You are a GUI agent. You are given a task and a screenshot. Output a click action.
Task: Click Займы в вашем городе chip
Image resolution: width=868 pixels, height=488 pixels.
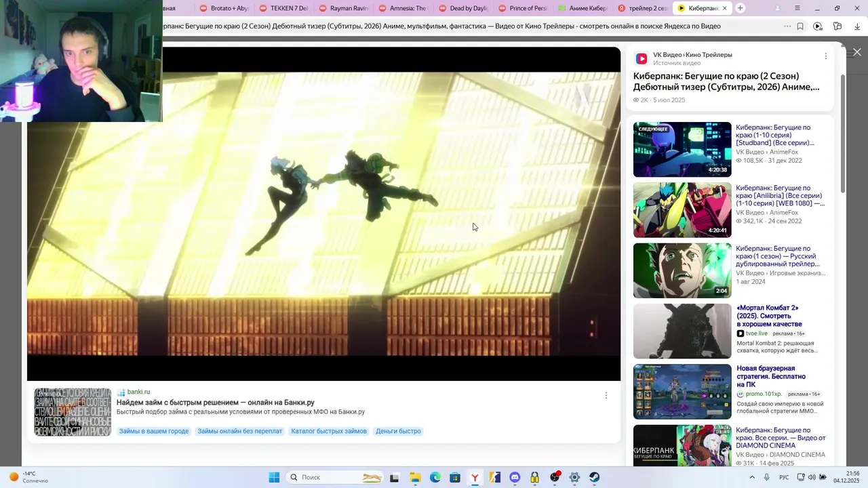click(x=154, y=431)
